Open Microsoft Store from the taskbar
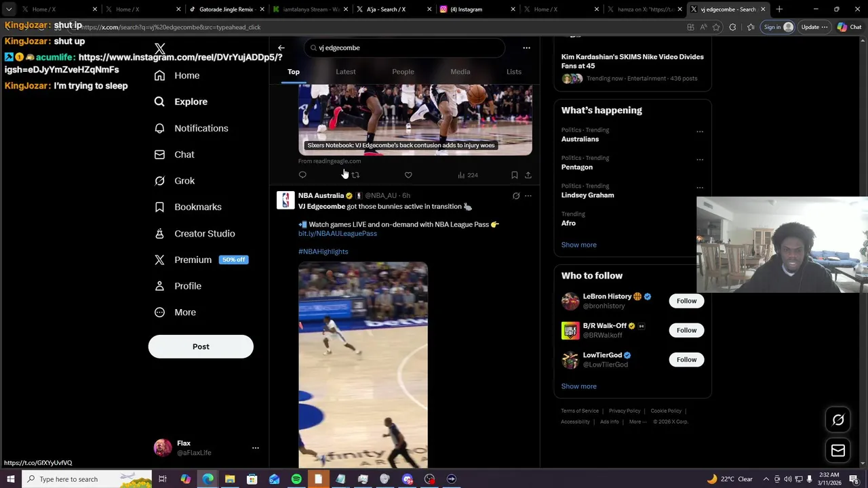868x488 pixels. [x=252, y=479]
